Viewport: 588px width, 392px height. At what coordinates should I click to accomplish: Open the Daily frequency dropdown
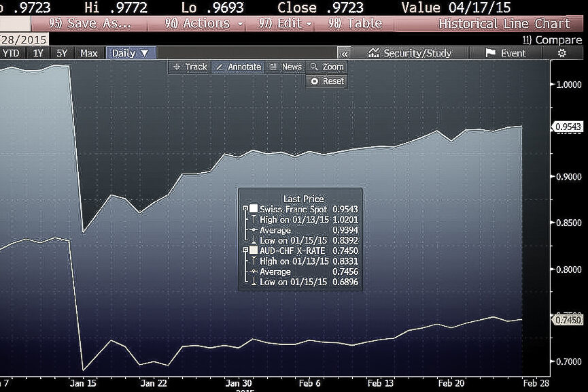click(x=130, y=53)
